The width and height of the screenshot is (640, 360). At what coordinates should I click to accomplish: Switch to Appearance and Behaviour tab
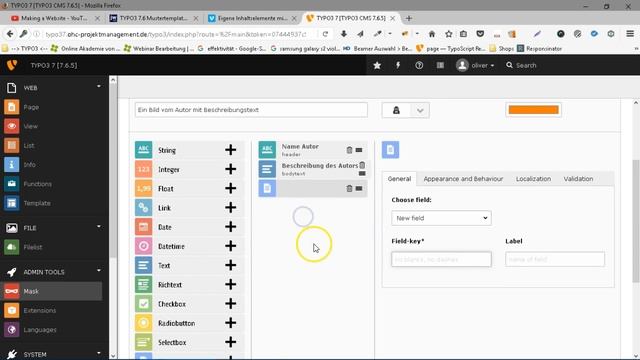(463, 179)
